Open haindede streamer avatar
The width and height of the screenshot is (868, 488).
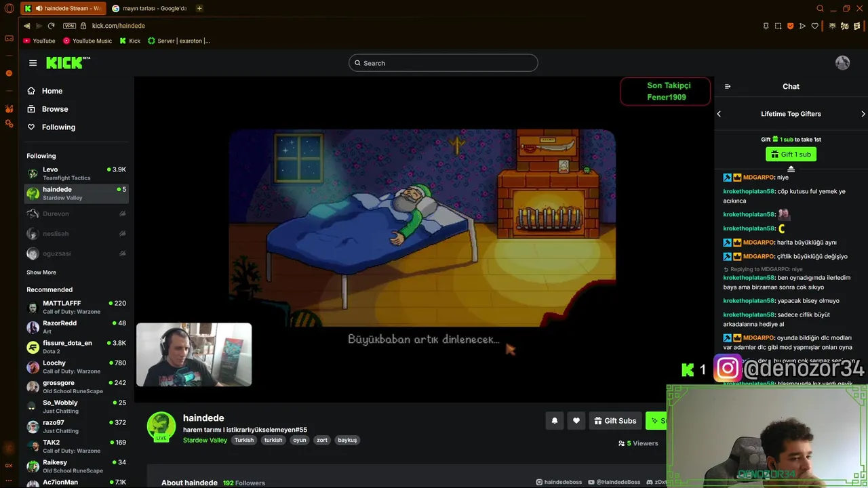[x=161, y=426]
